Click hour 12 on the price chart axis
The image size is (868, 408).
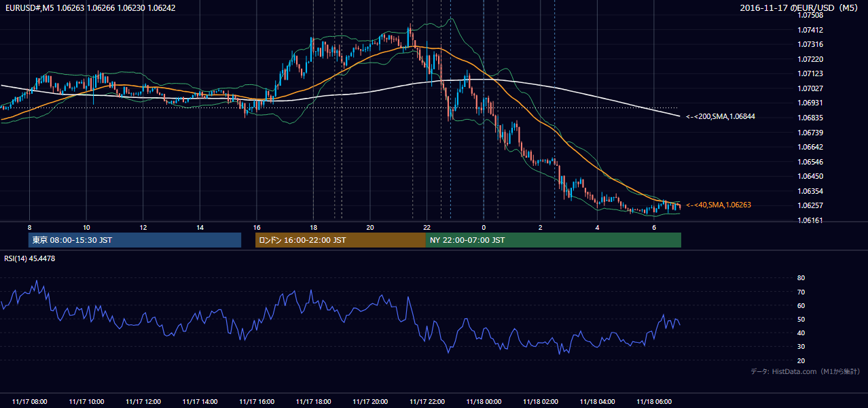coord(143,227)
